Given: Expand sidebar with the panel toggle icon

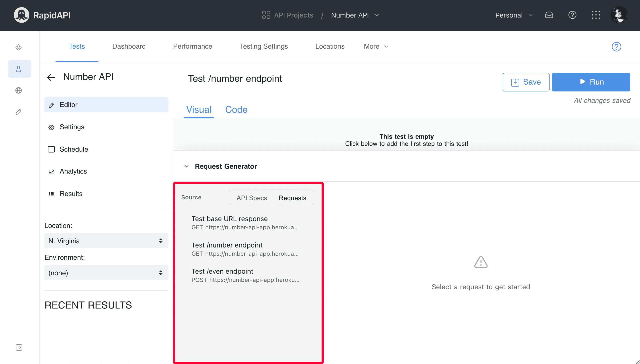Looking at the screenshot, I should click(x=19, y=348).
